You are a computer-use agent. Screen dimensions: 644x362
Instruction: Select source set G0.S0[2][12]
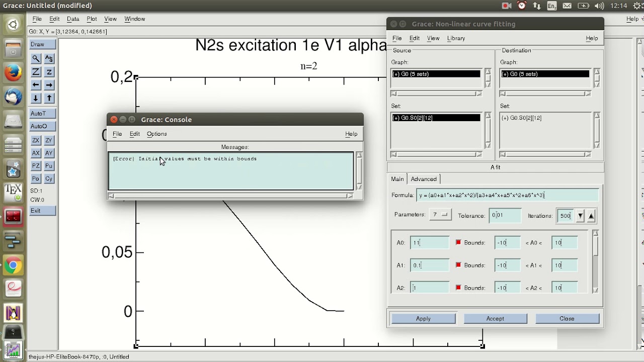point(436,118)
